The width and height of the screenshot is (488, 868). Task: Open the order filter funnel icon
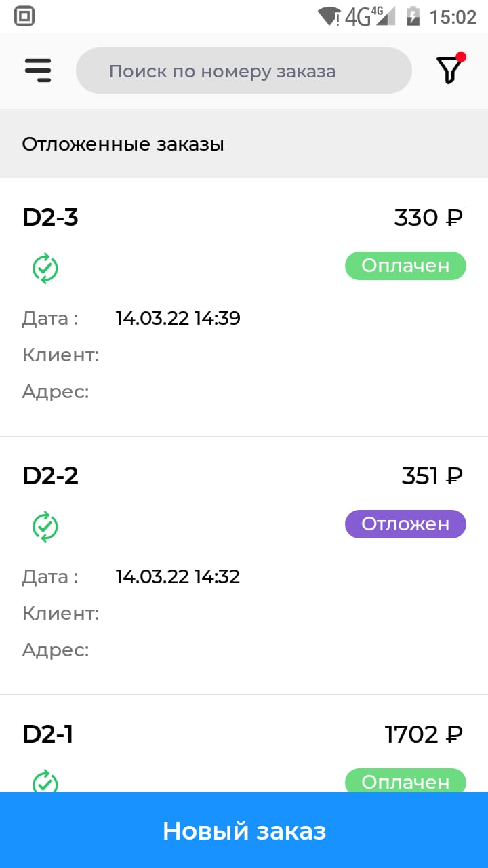pyautogui.click(x=449, y=70)
